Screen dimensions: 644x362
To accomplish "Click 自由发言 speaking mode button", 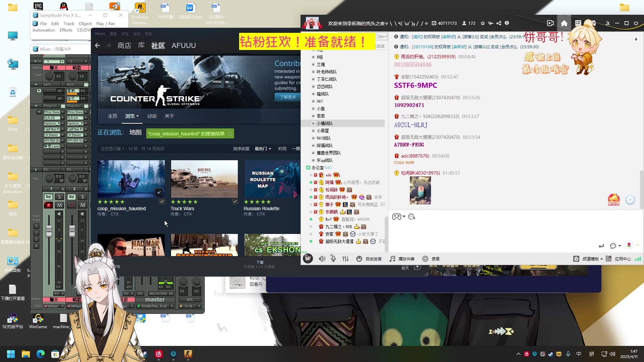I will (369, 259).
